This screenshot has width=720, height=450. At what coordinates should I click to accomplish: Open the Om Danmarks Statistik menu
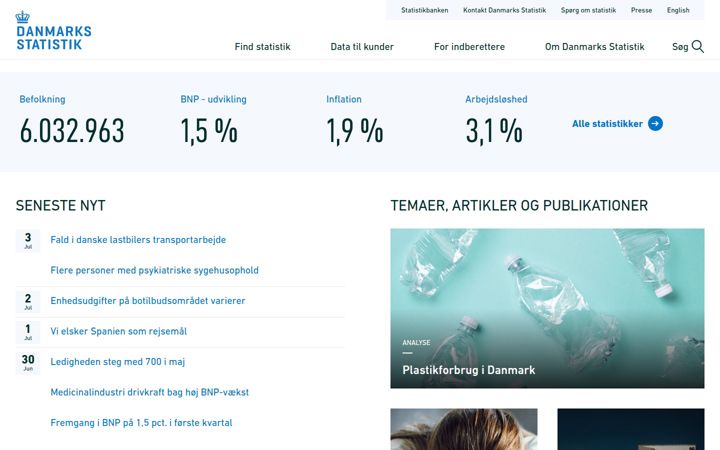(x=595, y=47)
